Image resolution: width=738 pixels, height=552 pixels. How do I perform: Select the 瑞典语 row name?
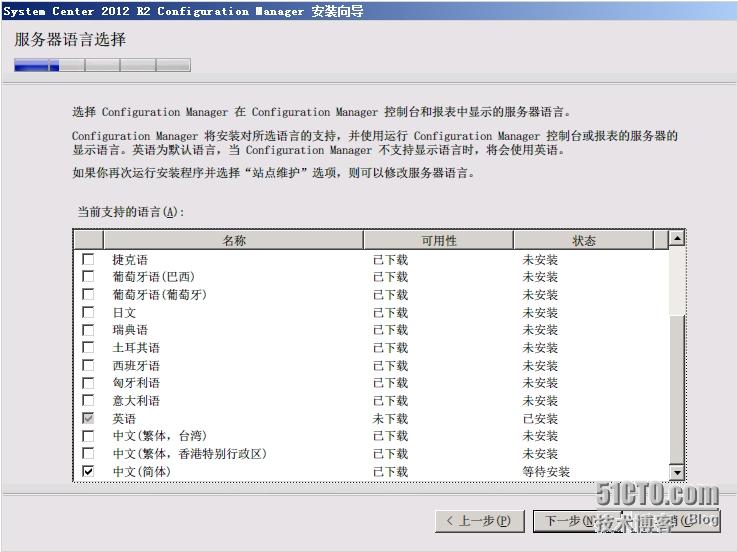130,330
